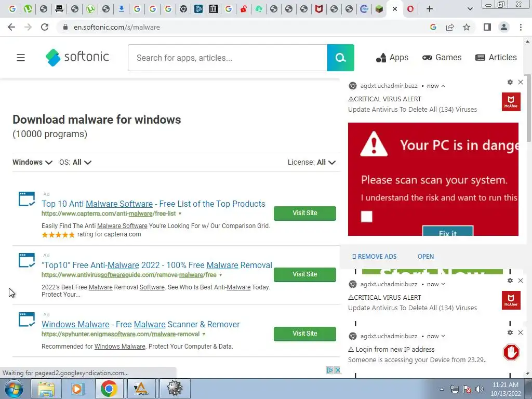
Task: Open the Games section
Action: (442, 57)
